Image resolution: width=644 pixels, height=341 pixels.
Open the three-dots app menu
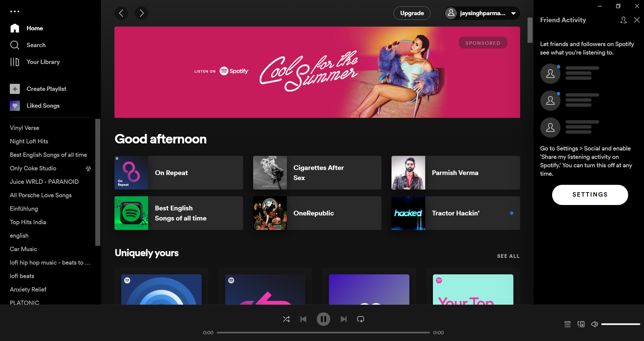[x=15, y=11]
